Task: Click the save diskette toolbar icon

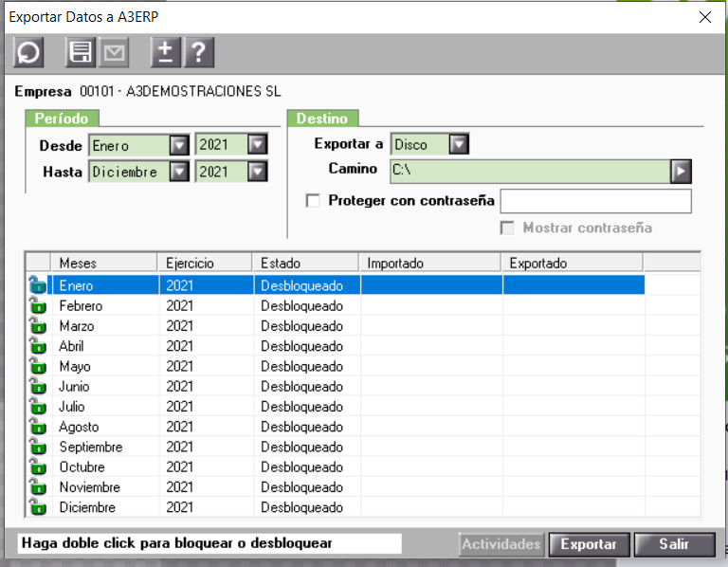Action: click(x=80, y=52)
